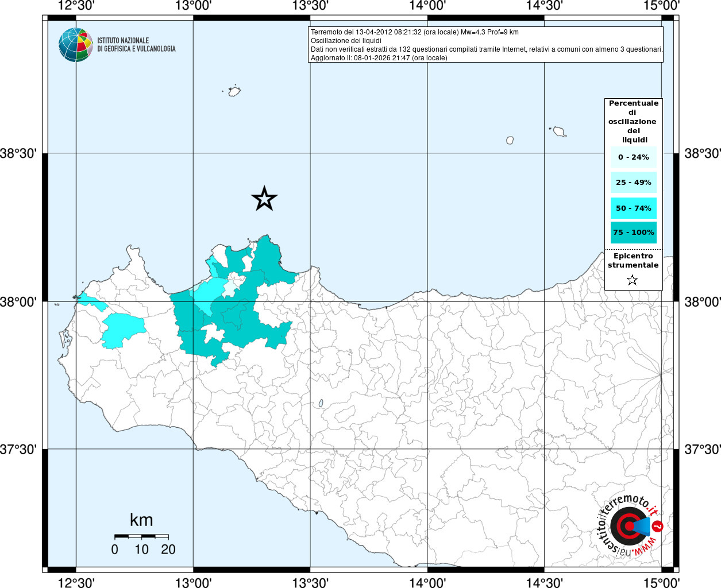The image size is (721, 588).
Task: Click the 14°00' label on the bottom axis
Action: [x=427, y=582]
